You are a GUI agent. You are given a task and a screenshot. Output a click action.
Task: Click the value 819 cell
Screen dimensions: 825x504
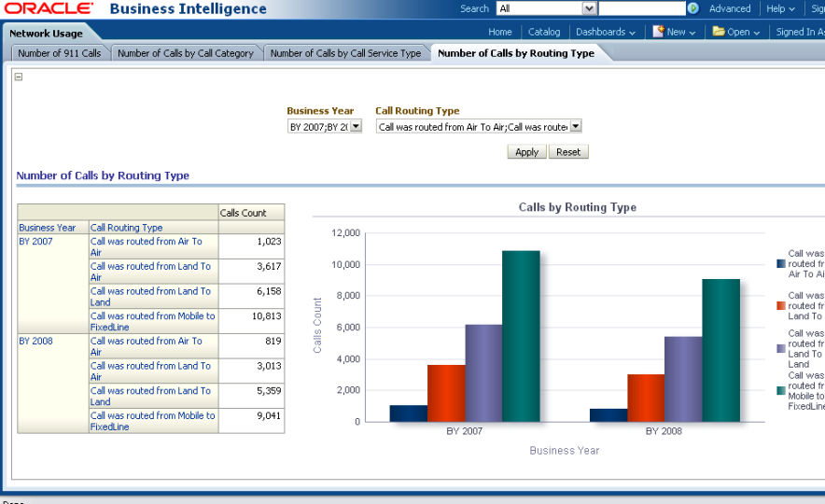click(251, 346)
